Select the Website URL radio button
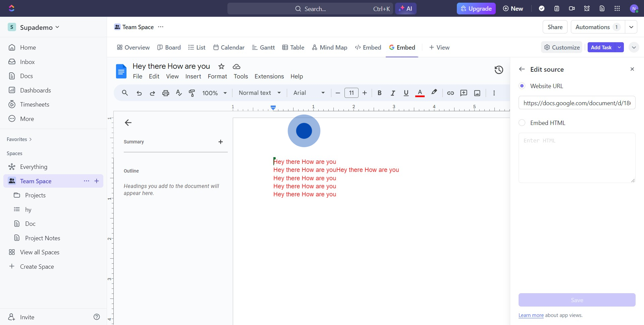Viewport: 644px width, 325px height. 522,86
